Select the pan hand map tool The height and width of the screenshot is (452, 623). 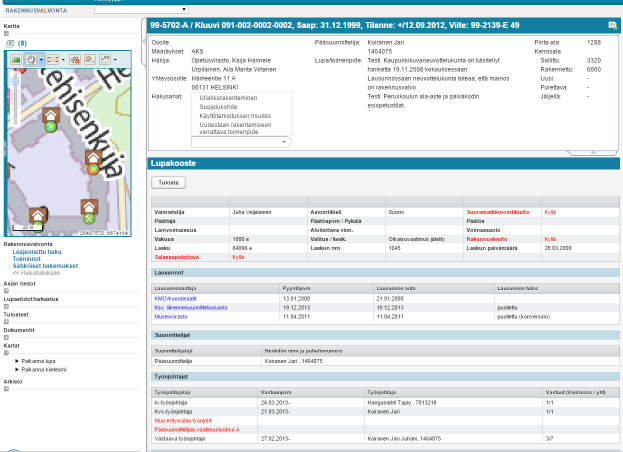pos(31,60)
